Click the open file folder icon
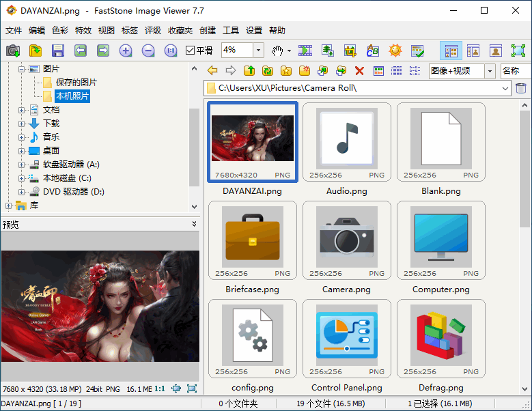Viewport: 532px width, 411px height. click(36, 51)
